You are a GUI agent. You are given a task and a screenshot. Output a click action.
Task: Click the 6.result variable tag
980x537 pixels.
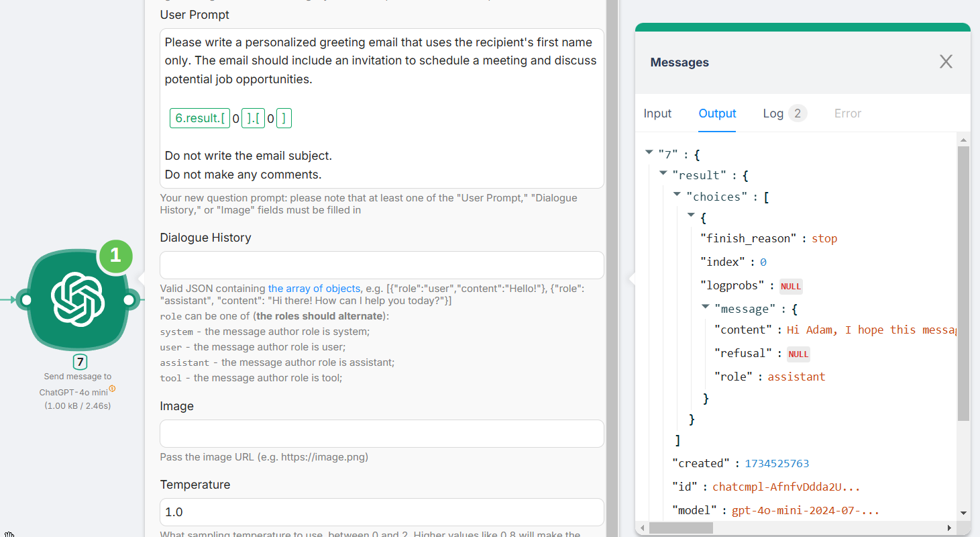200,119
